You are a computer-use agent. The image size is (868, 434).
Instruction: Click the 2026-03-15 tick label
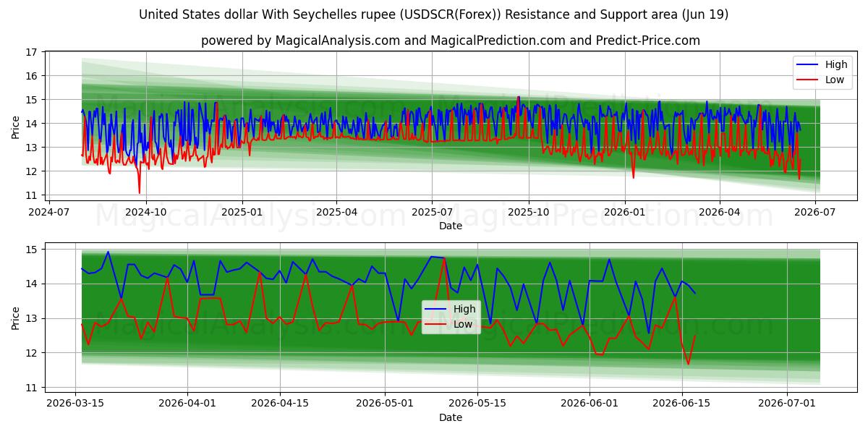click(75, 404)
